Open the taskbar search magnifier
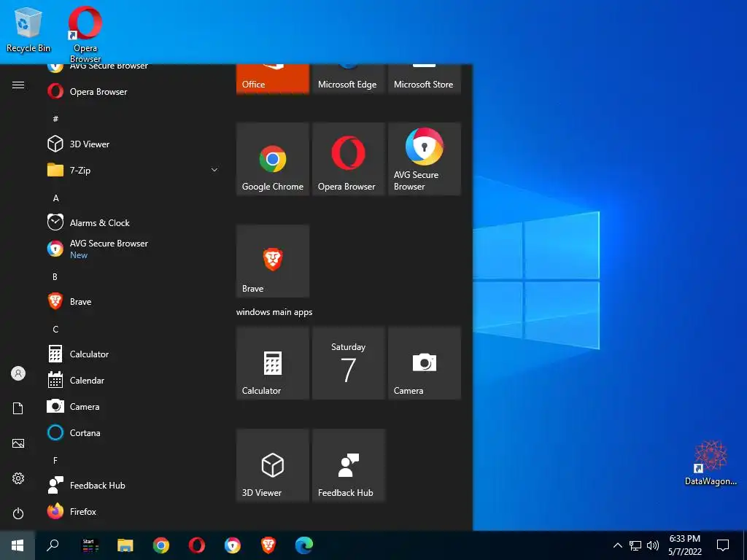This screenshot has height=560, width=747. [x=53, y=545]
